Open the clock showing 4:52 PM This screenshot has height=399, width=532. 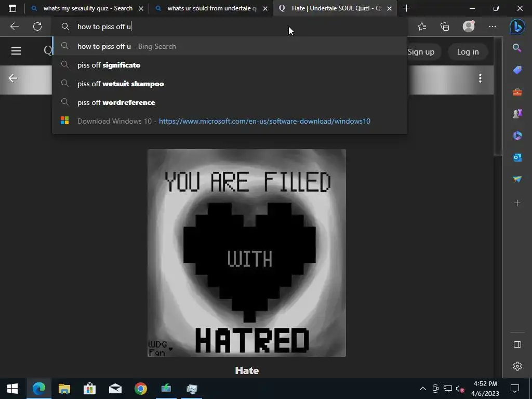point(485,389)
